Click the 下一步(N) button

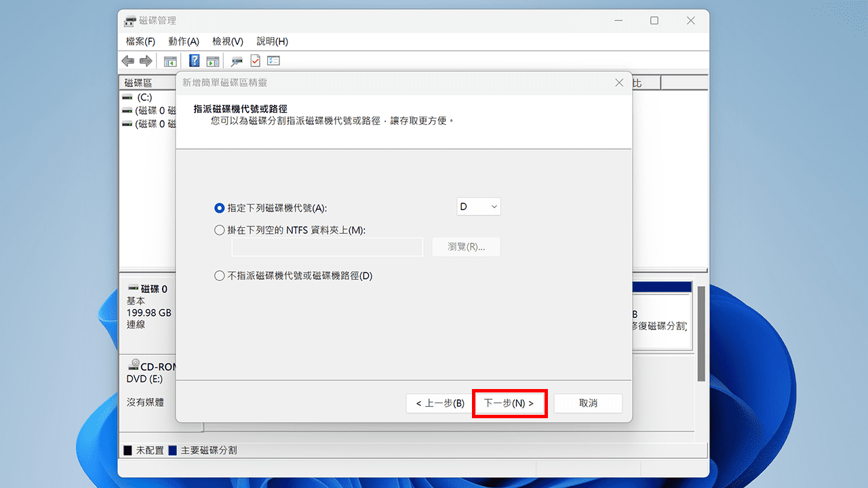509,403
